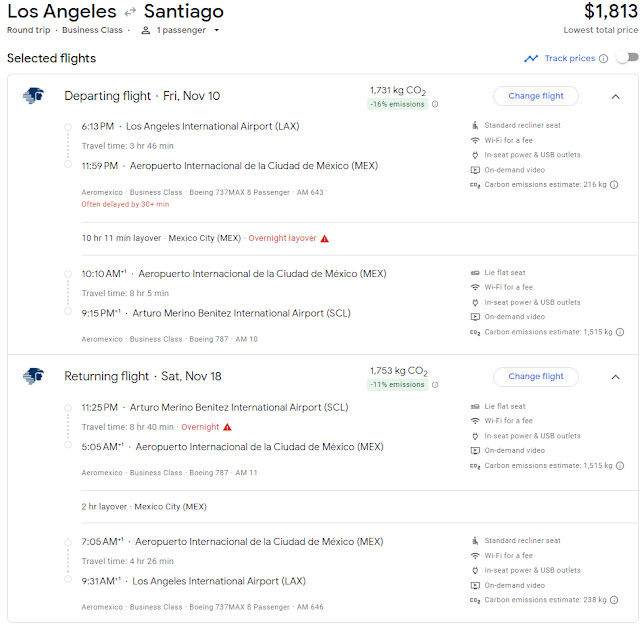Viewport: 640px width, 626px height.
Task: Click the -16% emissions badge
Action: click(x=396, y=104)
